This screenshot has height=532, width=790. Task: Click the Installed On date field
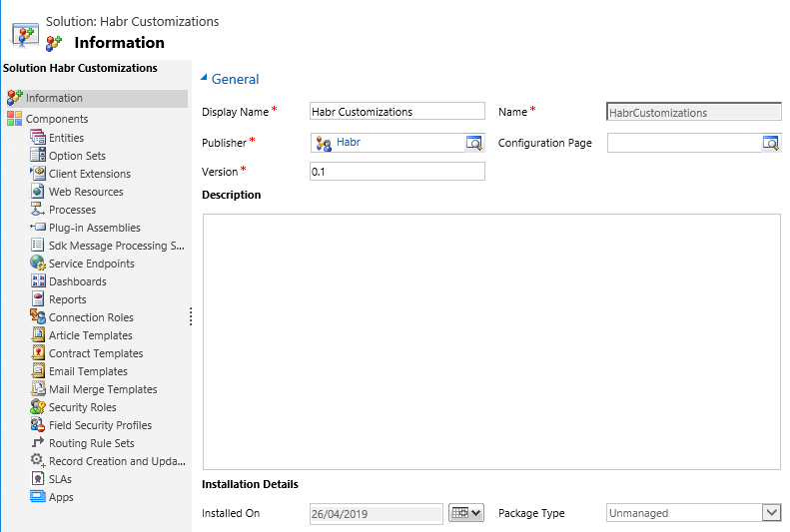(x=377, y=513)
